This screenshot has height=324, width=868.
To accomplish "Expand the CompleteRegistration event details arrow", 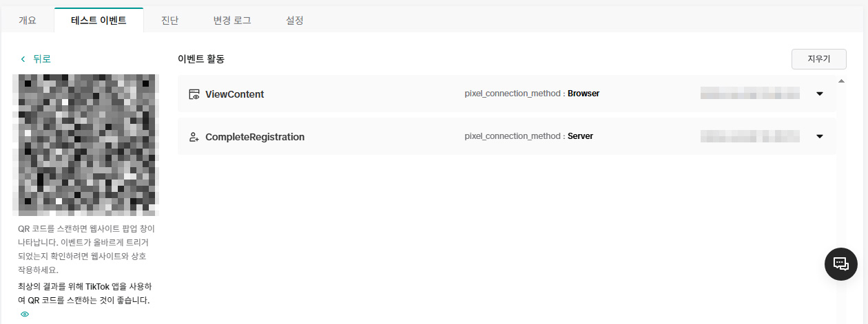I will pyautogui.click(x=819, y=136).
